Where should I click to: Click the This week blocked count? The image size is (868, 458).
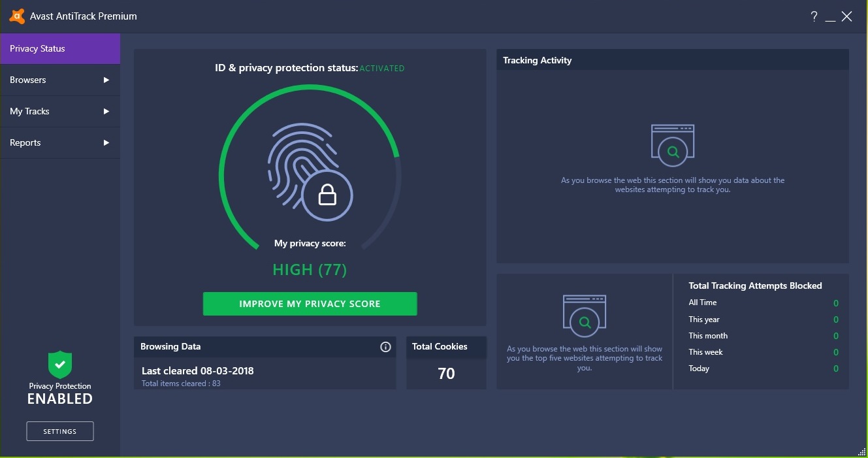(x=836, y=352)
